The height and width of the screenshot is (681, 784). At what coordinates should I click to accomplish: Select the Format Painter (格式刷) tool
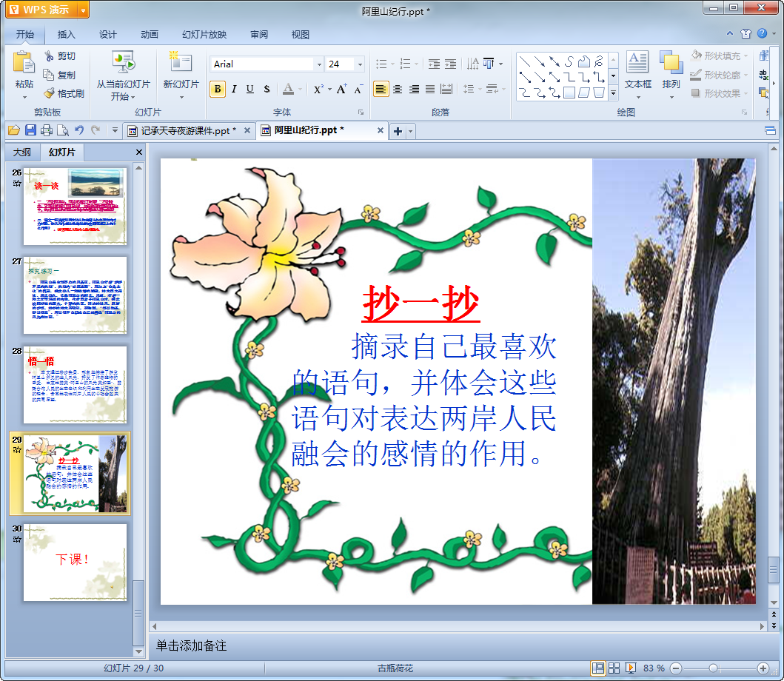pyautogui.click(x=64, y=93)
